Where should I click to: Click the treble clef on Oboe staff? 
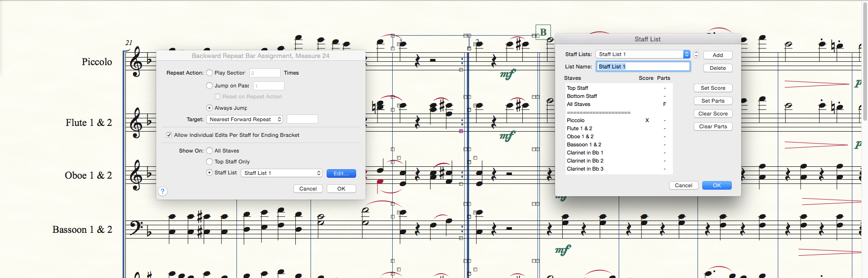tap(136, 175)
